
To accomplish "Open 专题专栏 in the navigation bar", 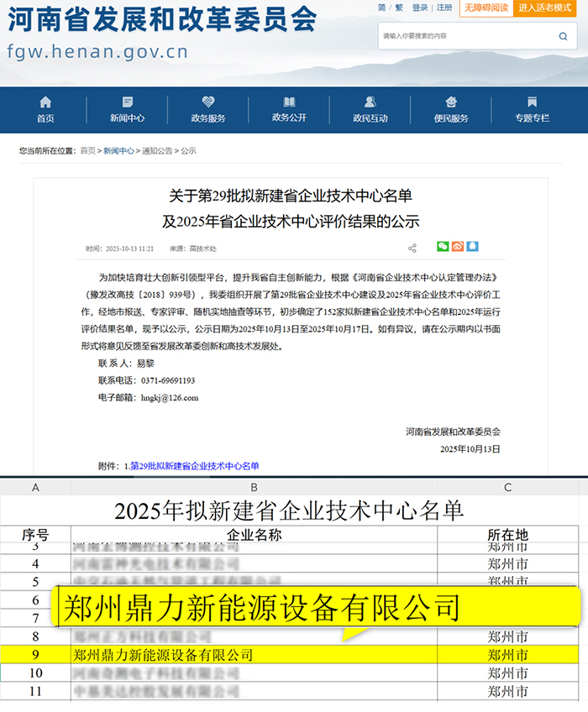I will [532, 110].
